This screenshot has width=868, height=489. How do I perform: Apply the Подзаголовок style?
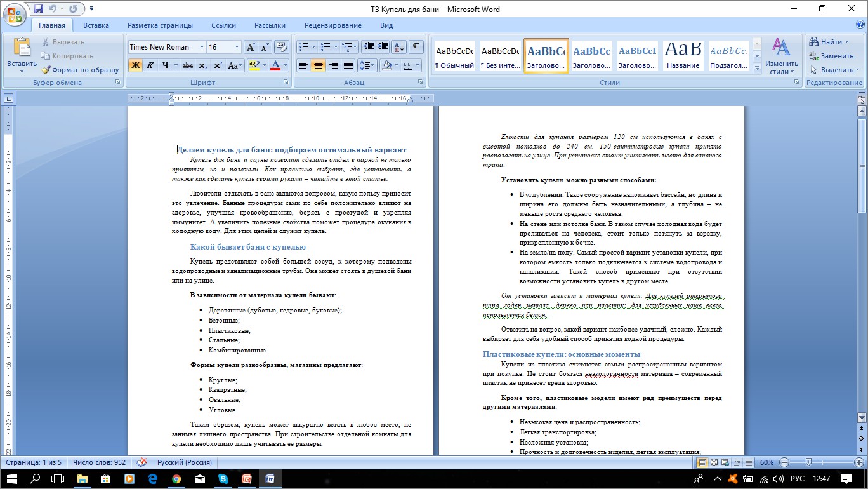pyautogui.click(x=729, y=56)
